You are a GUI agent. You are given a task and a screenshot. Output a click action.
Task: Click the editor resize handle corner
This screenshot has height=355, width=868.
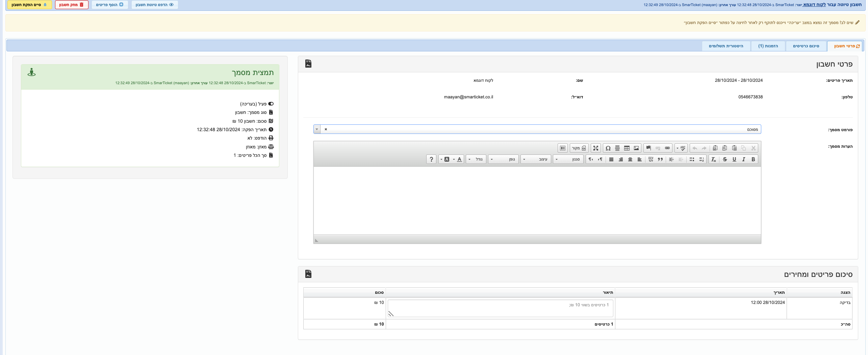point(317,240)
